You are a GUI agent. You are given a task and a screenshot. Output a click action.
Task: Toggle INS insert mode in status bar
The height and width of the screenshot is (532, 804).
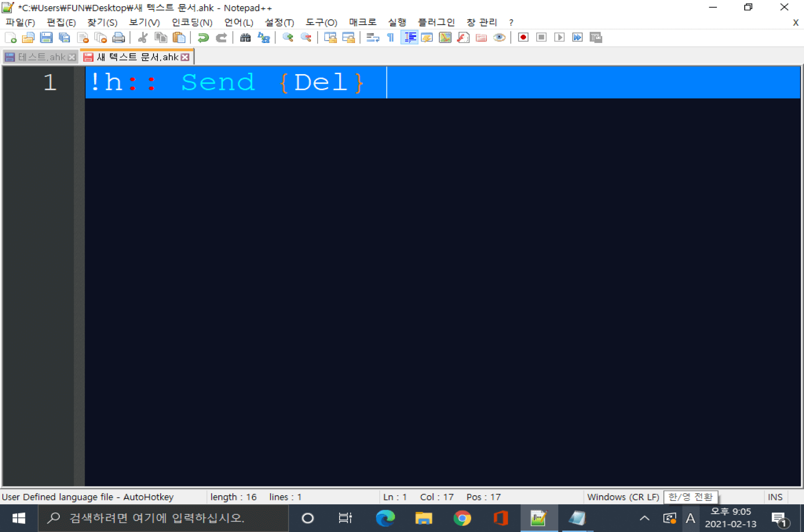775,497
